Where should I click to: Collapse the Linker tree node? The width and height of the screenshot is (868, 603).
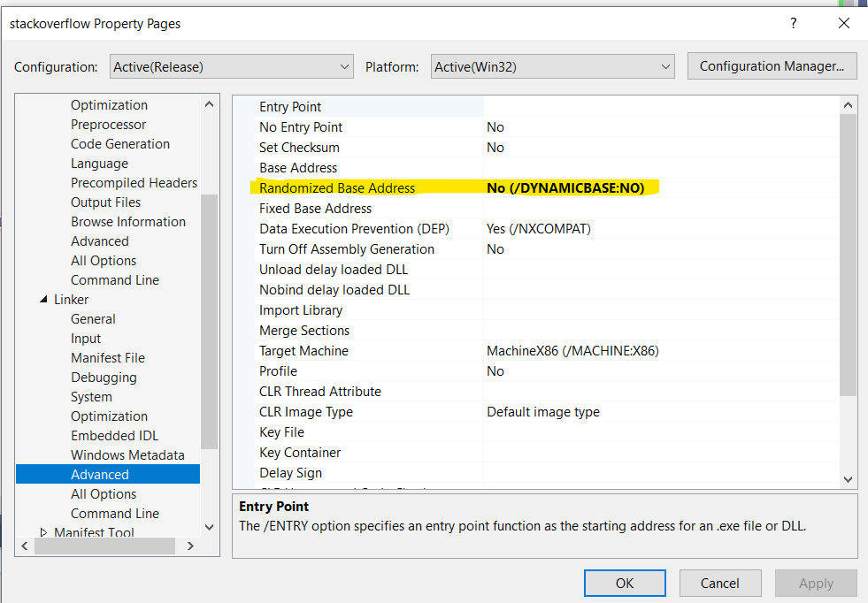[45, 300]
